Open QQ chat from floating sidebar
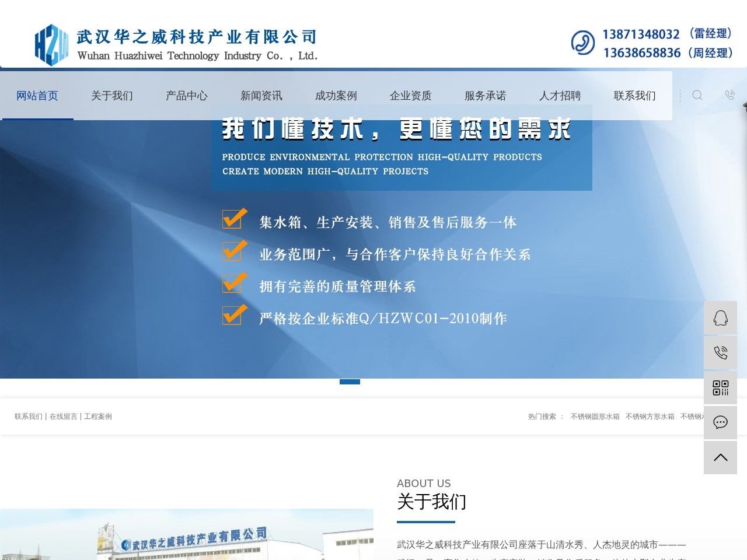 721,318
